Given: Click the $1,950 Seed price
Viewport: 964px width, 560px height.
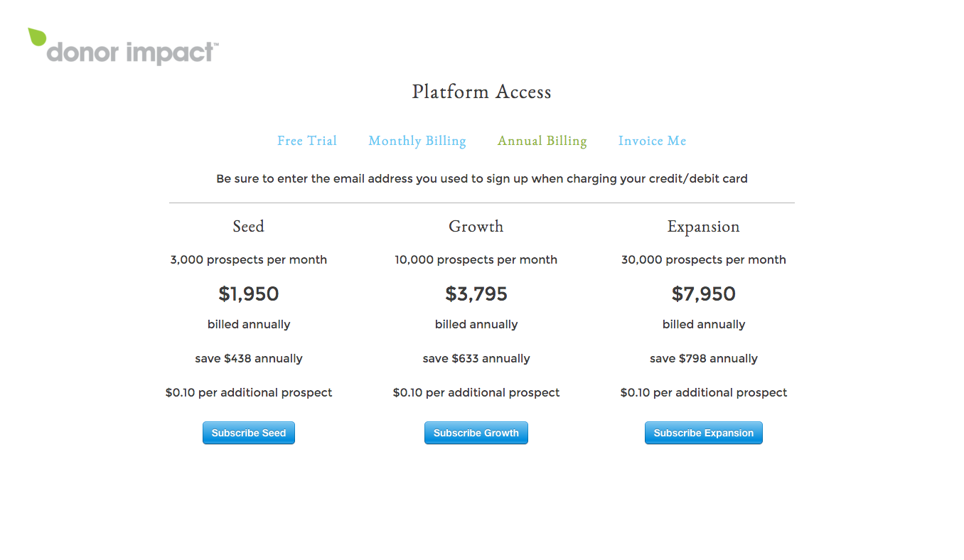Looking at the screenshot, I should (x=249, y=294).
